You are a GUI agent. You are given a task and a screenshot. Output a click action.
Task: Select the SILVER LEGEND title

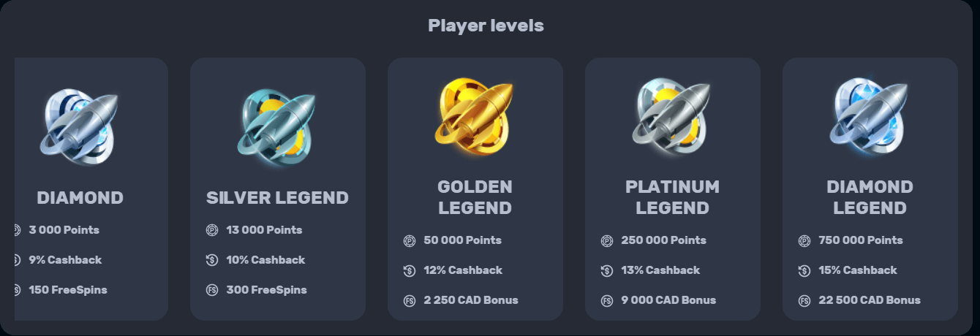277,198
